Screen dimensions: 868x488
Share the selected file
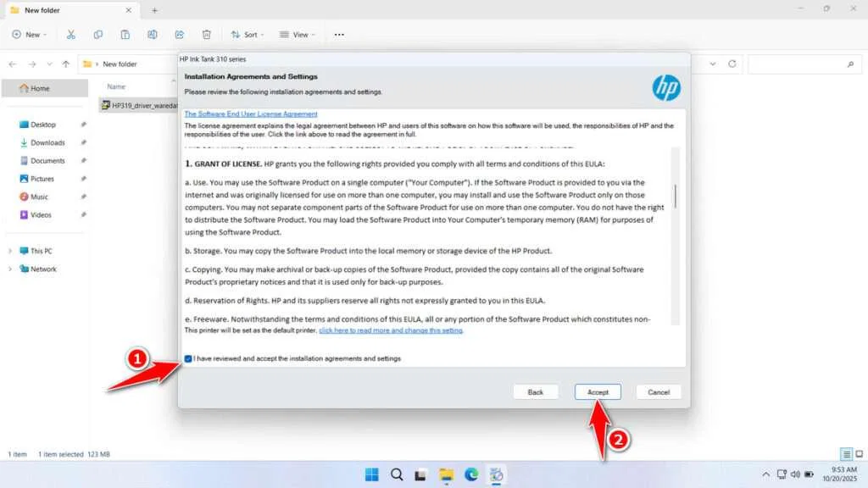pos(179,34)
